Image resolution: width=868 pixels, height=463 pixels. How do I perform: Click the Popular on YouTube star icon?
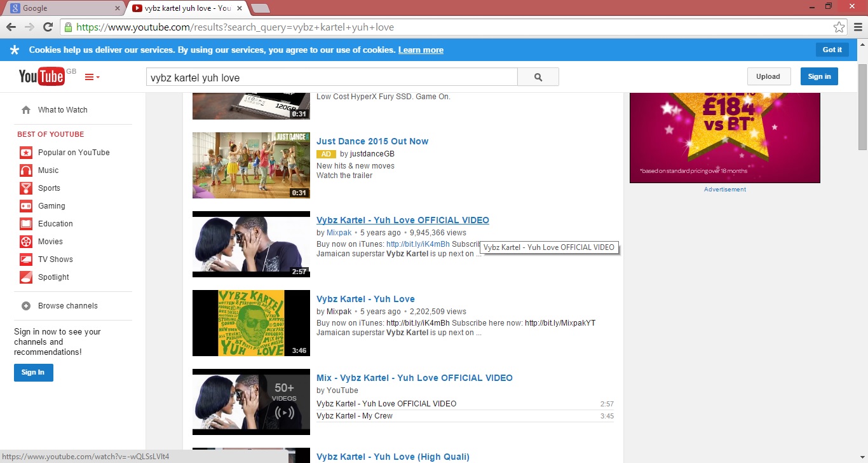tap(26, 153)
